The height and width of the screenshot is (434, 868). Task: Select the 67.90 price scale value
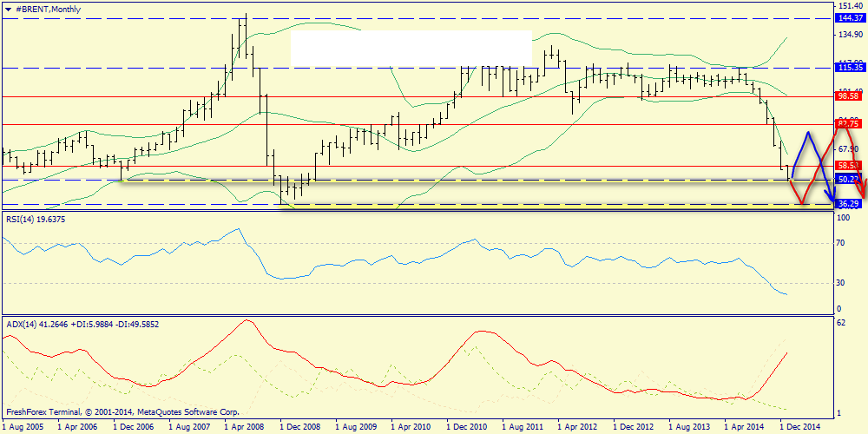tap(851, 149)
